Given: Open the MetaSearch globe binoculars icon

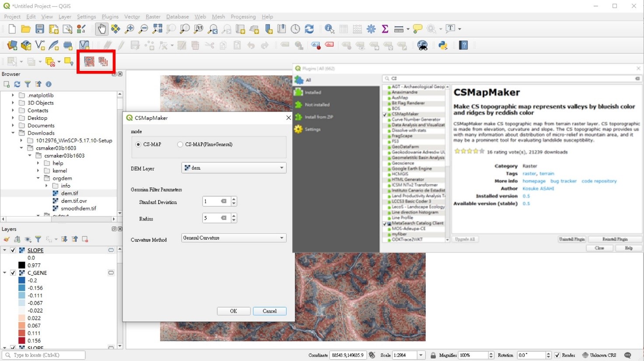Looking at the screenshot, I should (x=423, y=46).
